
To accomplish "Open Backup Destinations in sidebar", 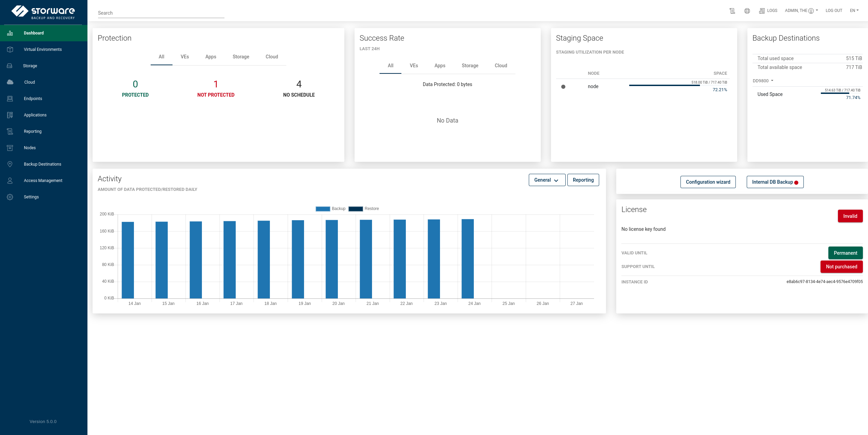I will tap(44, 164).
